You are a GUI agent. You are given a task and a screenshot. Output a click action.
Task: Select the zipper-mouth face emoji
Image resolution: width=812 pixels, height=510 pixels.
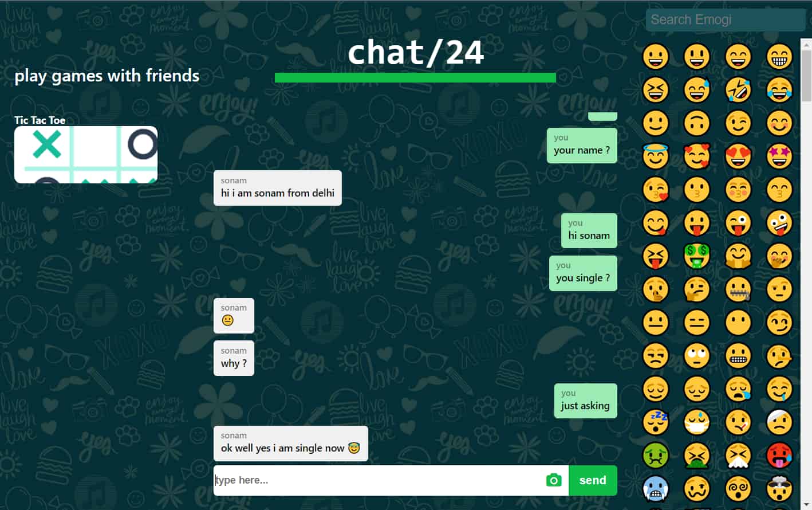point(738,289)
